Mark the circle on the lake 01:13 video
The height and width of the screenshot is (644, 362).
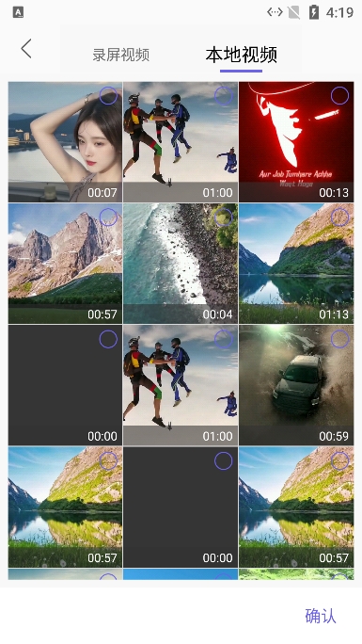click(339, 217)
